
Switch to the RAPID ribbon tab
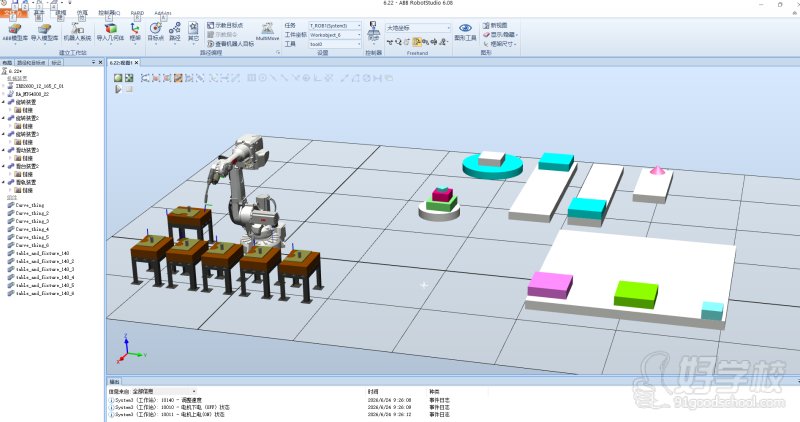[137, 13]
